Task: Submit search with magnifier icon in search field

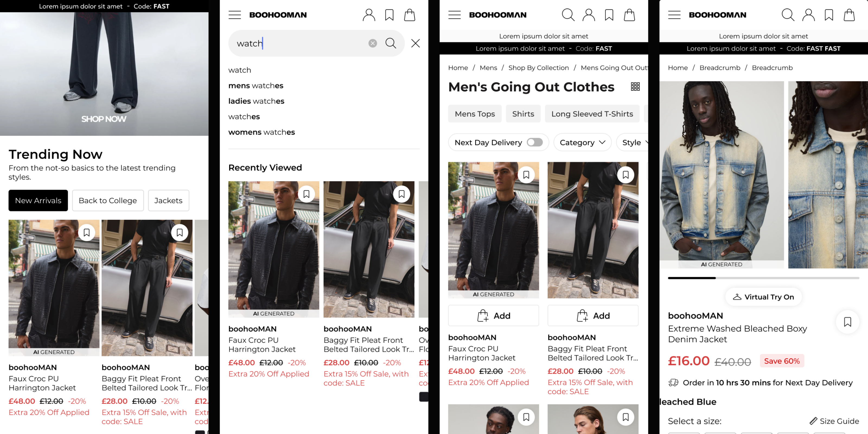Action: (x=391, y=43)
